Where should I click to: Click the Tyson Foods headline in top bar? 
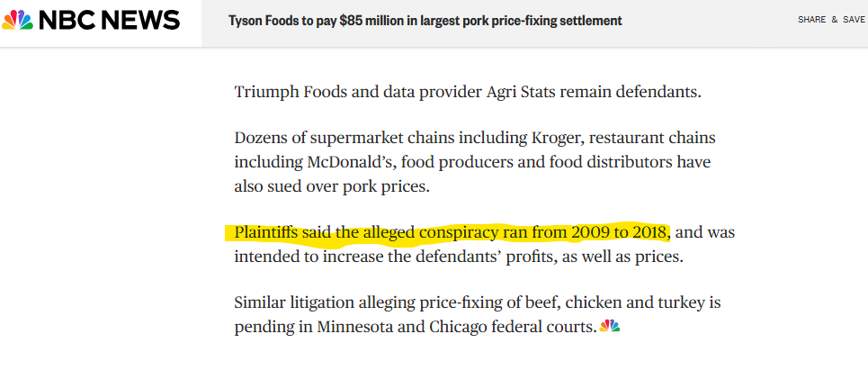point(425,20)
